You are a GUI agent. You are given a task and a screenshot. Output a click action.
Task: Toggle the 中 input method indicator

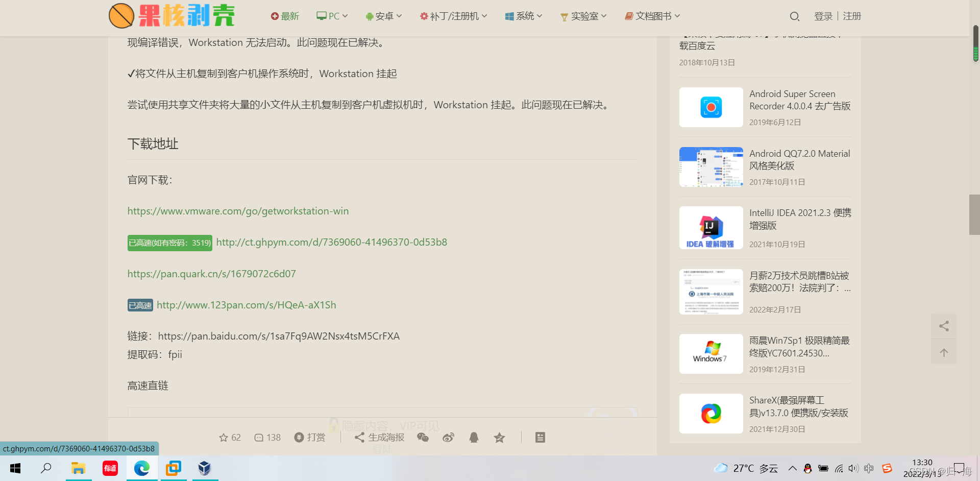coord(869,468)
